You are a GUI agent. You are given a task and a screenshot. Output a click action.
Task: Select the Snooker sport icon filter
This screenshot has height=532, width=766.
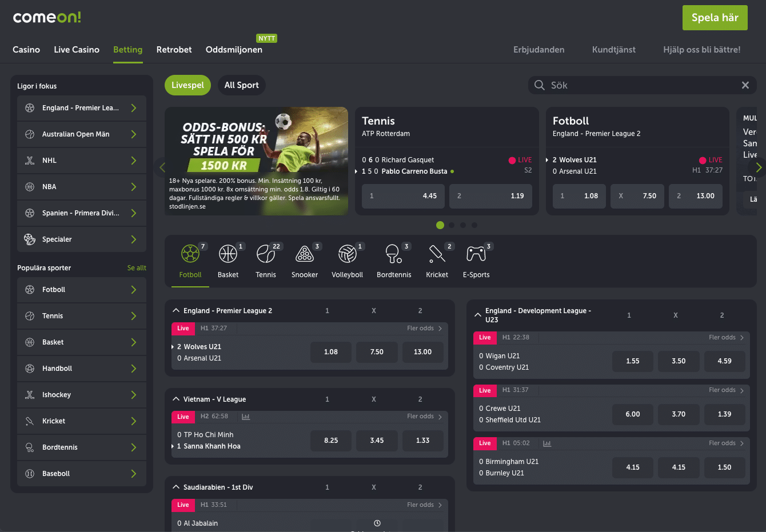coord(305,254)
